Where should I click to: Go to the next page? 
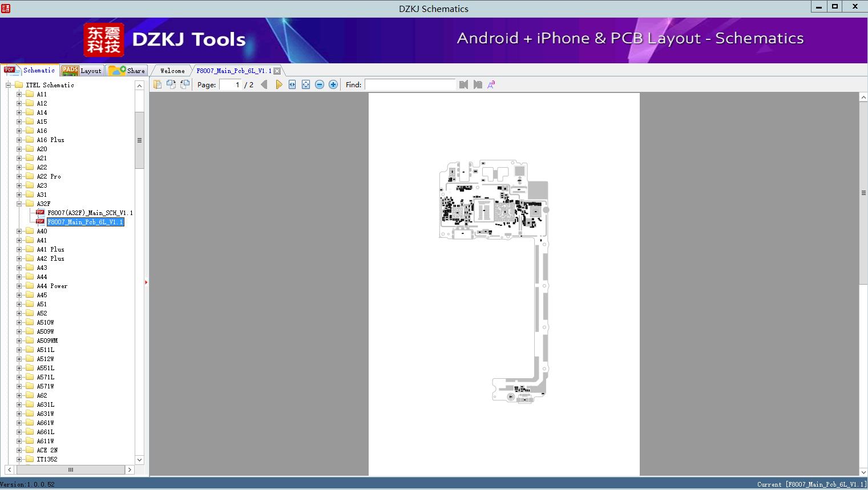(x=278, y=84)
